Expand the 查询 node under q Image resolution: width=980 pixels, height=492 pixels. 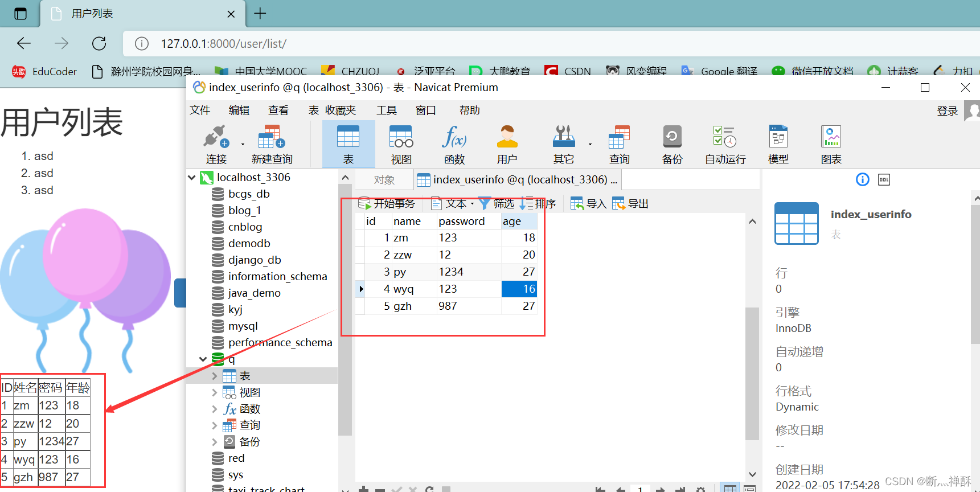(214, 425)
